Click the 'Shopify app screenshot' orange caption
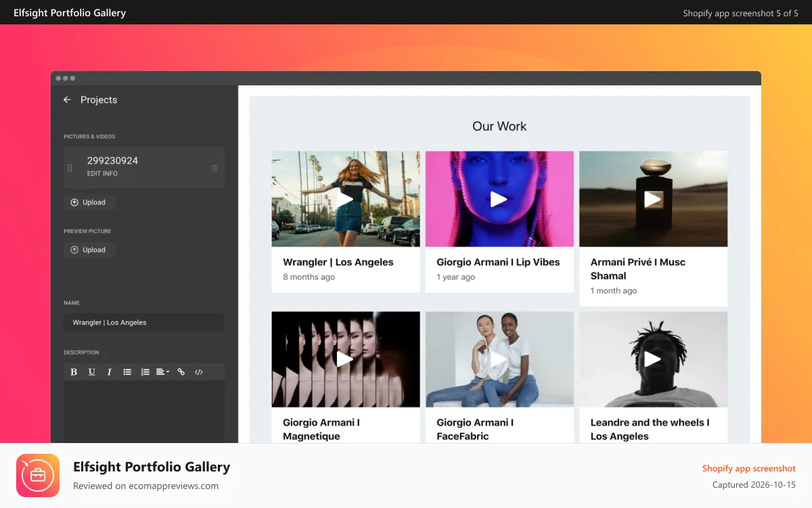 click(x=749, y=469)
